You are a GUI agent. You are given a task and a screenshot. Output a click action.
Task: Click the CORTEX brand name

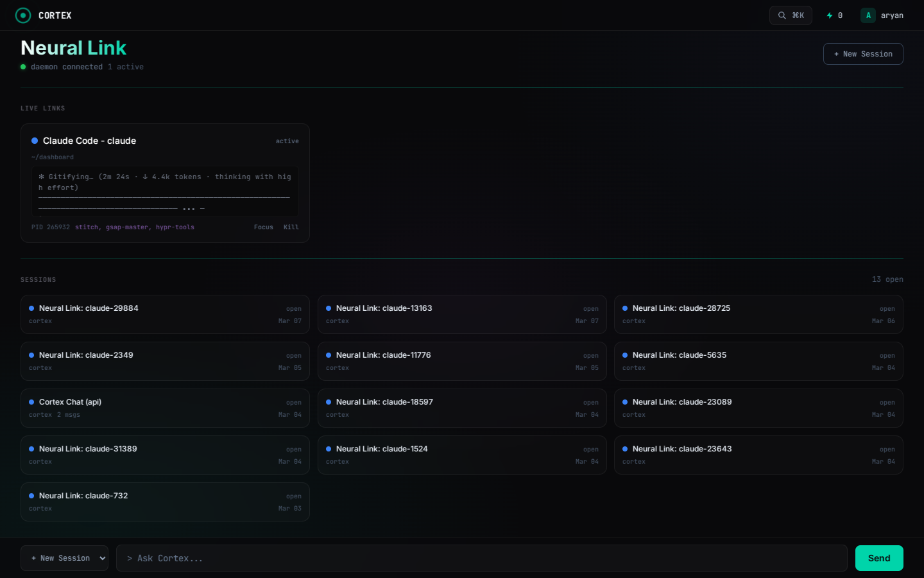coord(55,15)
